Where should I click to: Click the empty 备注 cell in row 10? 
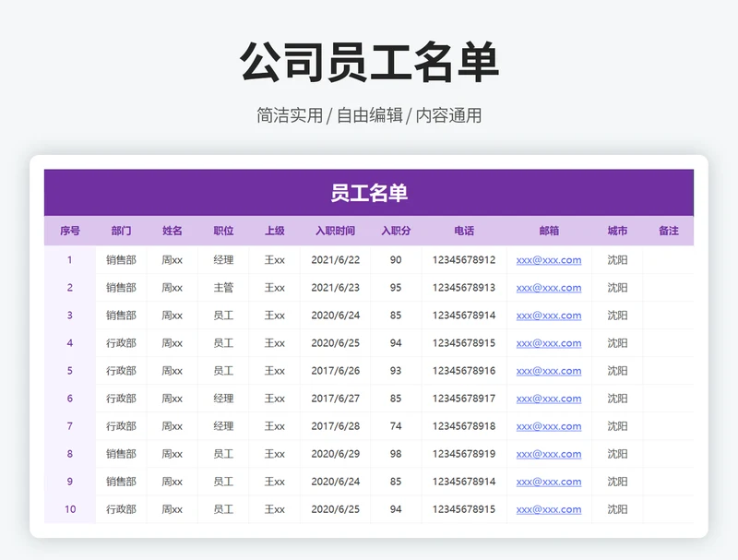tap(668, 509)
